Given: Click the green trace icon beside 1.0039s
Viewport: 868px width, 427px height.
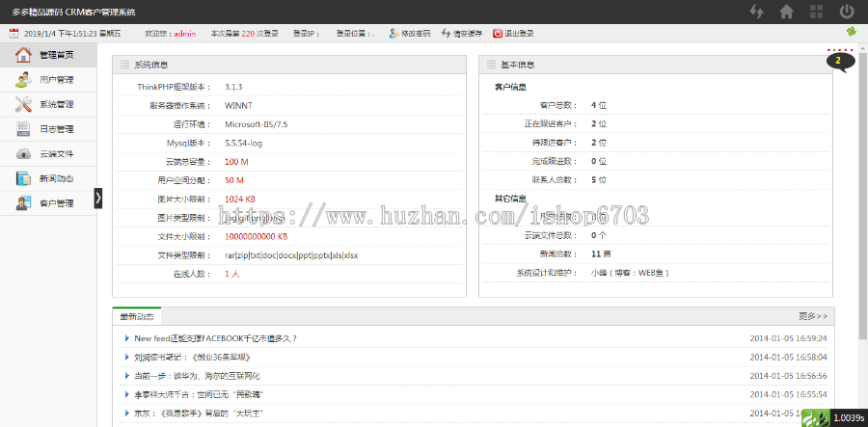Looking at the screenshot, I should pos(816,417).
